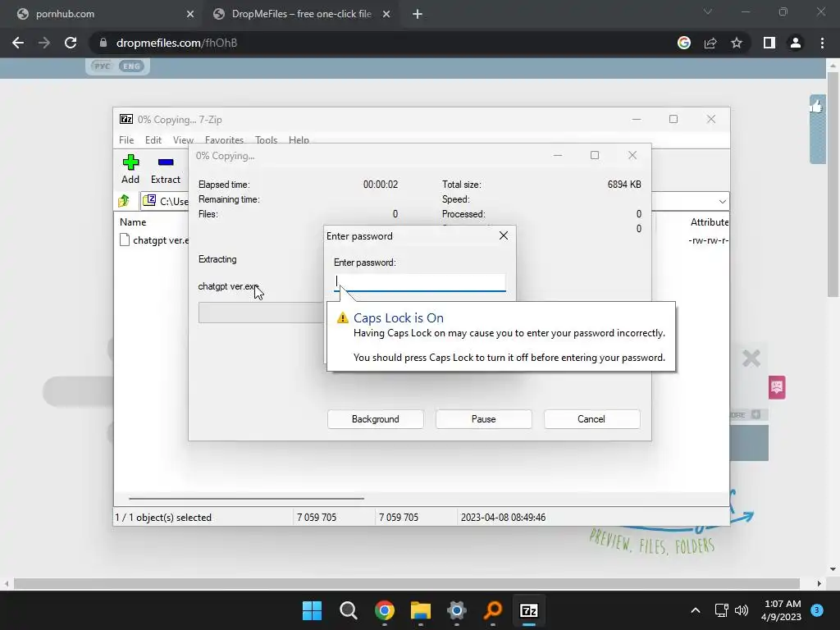The image size is (840, 630).
Task: Open Chrome from the taskbar
Action: pos(385,610)
